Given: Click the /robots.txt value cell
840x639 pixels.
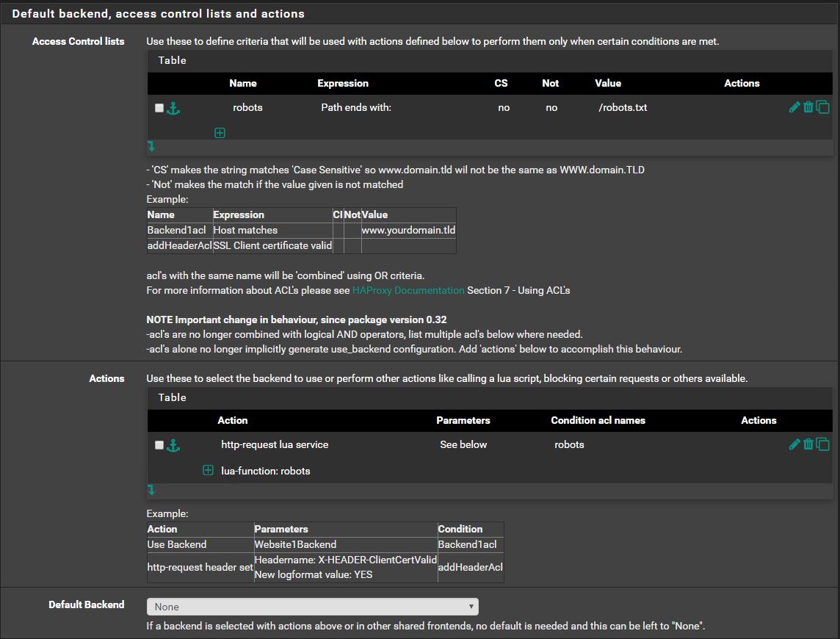Looking at the screenshot, I should pyautogui.click(x=623, y=107).
